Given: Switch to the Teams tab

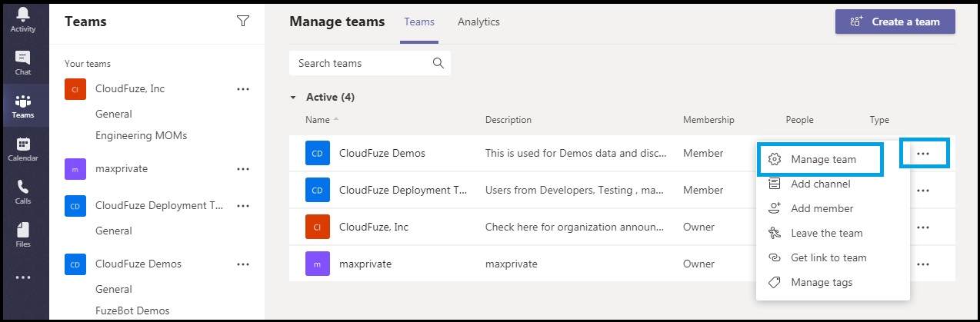Looking at the screenshot, I should pos(419,22).
